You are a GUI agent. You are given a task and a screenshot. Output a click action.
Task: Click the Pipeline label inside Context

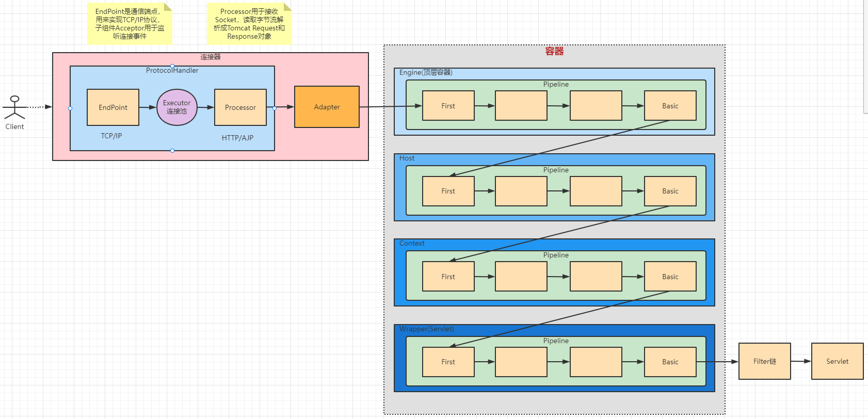click(x=556, y=255)
